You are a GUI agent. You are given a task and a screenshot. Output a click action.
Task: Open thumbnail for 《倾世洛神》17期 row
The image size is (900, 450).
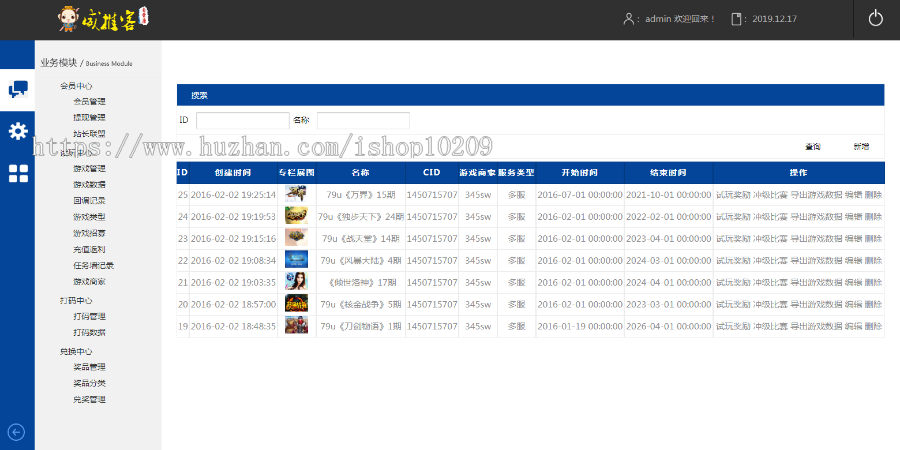296,282
